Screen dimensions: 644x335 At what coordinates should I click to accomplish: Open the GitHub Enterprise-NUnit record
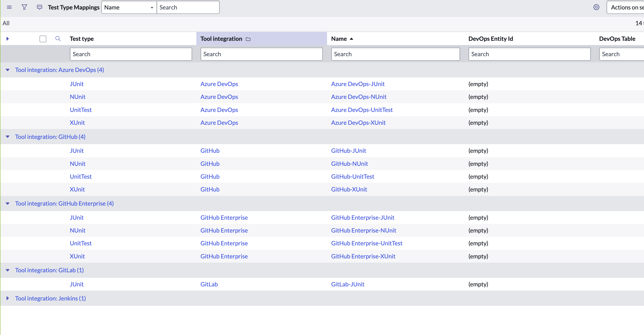(363, 230)
